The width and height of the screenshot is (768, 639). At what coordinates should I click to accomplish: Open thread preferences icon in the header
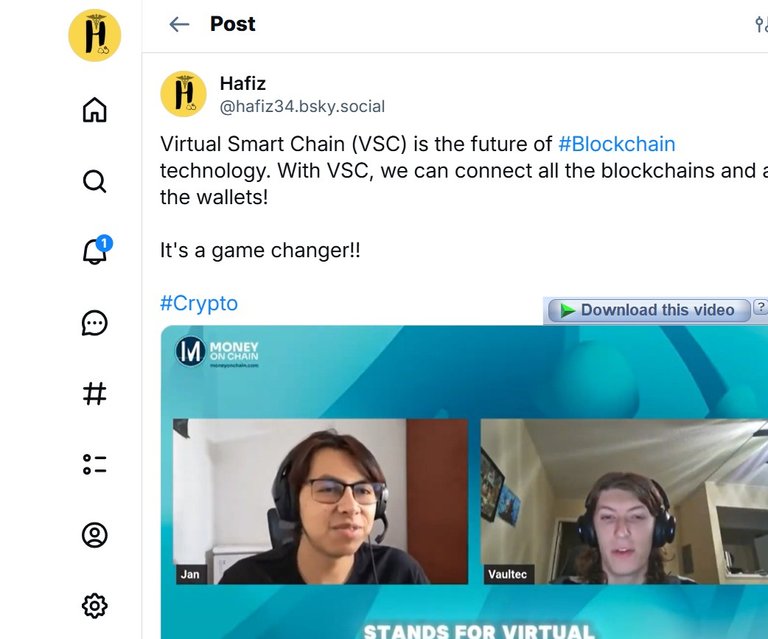coord(761,24)
